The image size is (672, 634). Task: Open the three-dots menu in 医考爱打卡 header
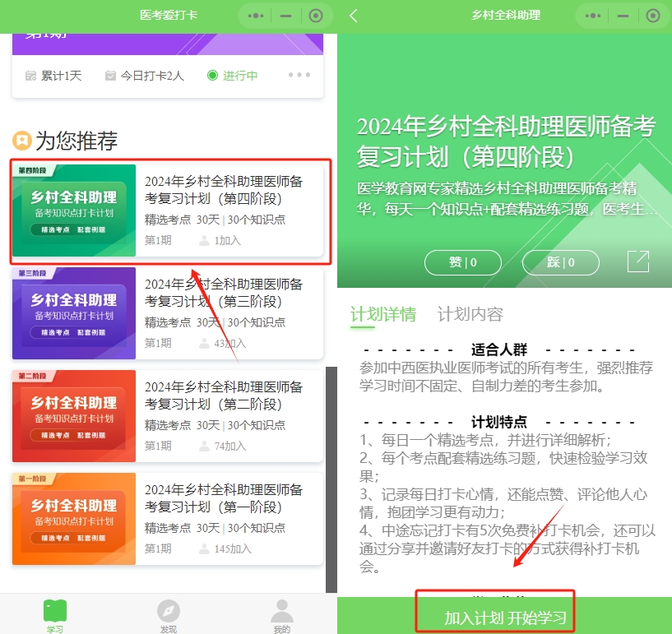(x=256, y=16)
